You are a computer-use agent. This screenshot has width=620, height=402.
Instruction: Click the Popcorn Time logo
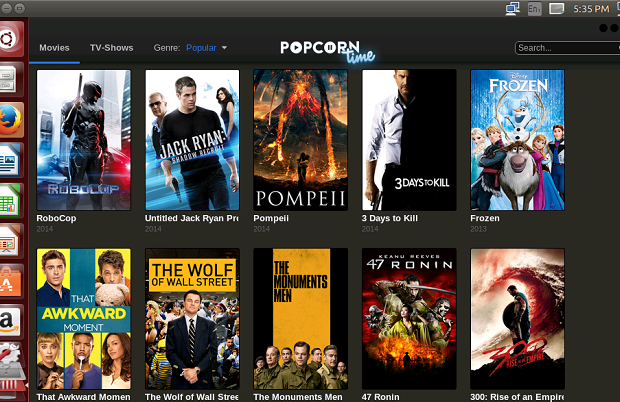click(x=327, y=51)
